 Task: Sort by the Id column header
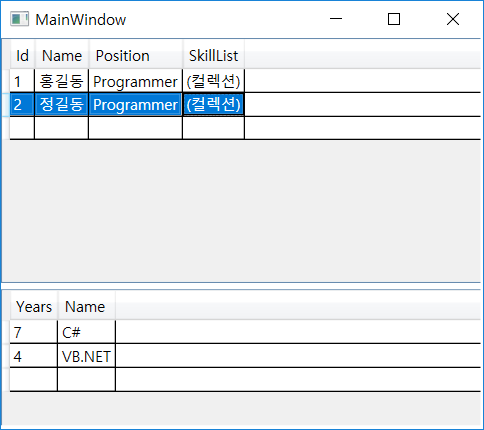point(22,55)
